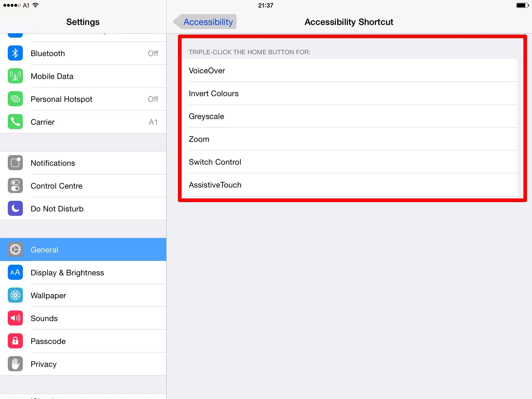Enable VoiceOver for triple-click shortcut
The image size is (532, 399).
349,71
